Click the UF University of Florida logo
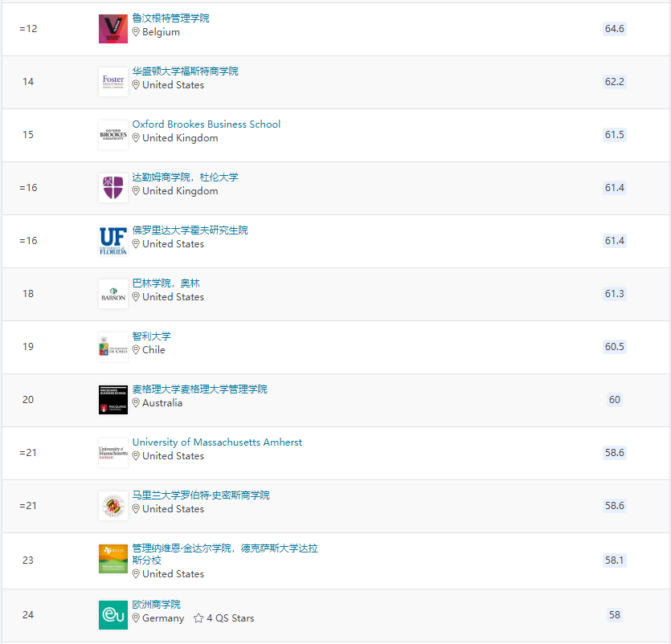Viewport: 671px width, 644px height. [x=113, y=241]
